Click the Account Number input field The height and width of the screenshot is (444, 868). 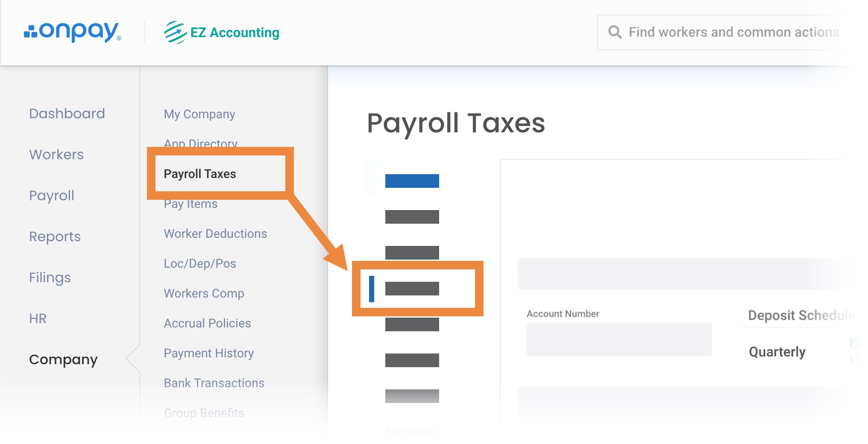point(619,339)
